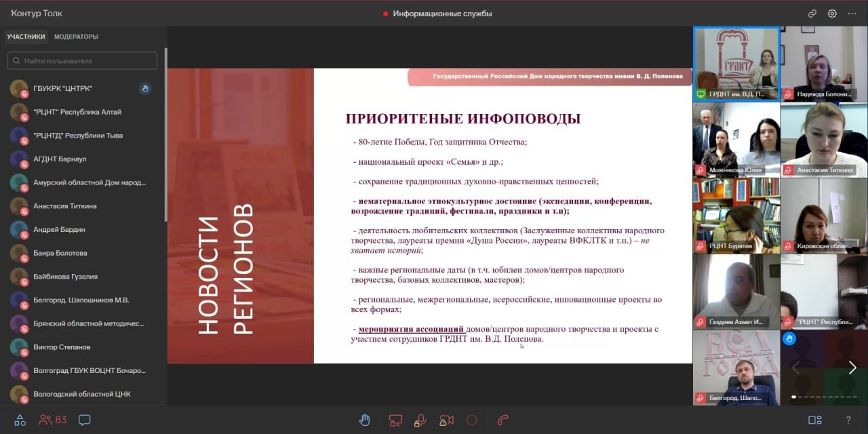
Task: Click the Найти пользователя search field
Action: [82, 60]
